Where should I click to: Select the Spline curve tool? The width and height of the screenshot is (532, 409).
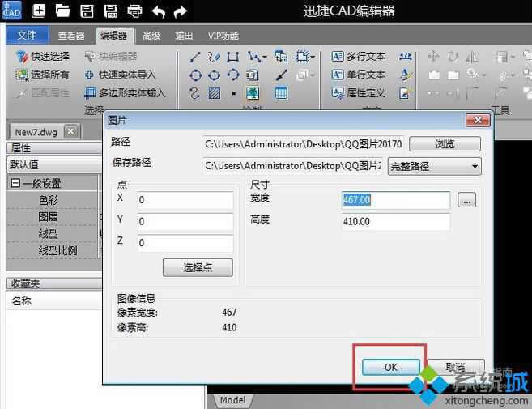pyautogui.click(x=195, y=92)
